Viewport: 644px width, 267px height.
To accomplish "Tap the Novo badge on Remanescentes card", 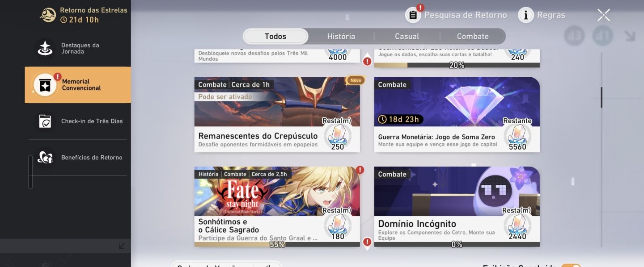I will [x=356, y=80].
